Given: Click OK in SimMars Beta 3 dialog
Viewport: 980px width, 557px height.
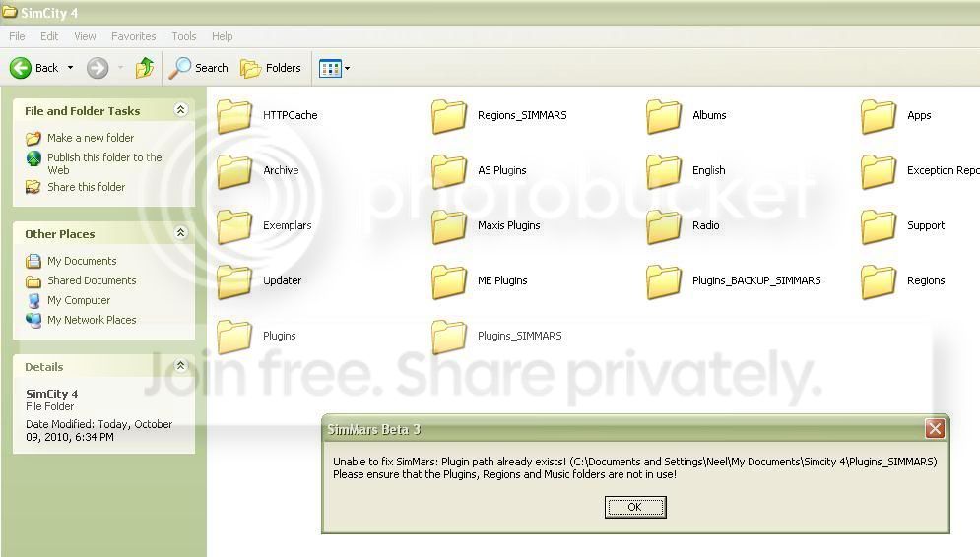Looking at the screenshot, I should pyautogui.click(x=635, y=507).
